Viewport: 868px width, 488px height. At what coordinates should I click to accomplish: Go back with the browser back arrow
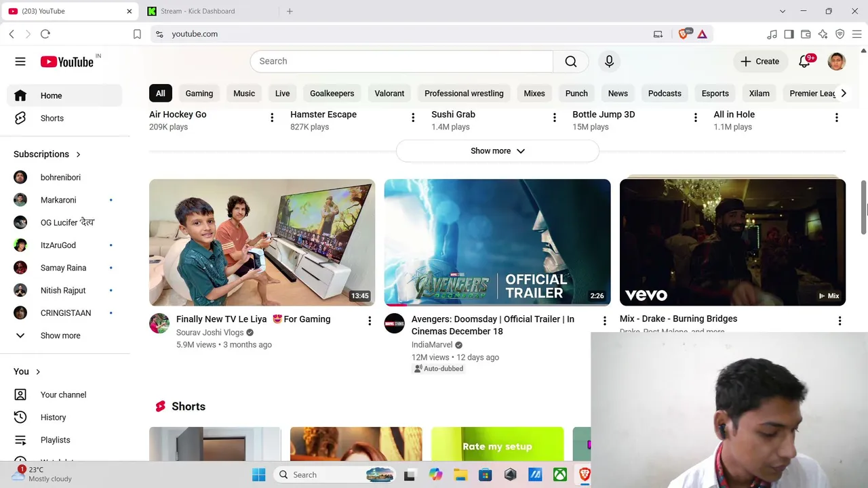(12, 34)
